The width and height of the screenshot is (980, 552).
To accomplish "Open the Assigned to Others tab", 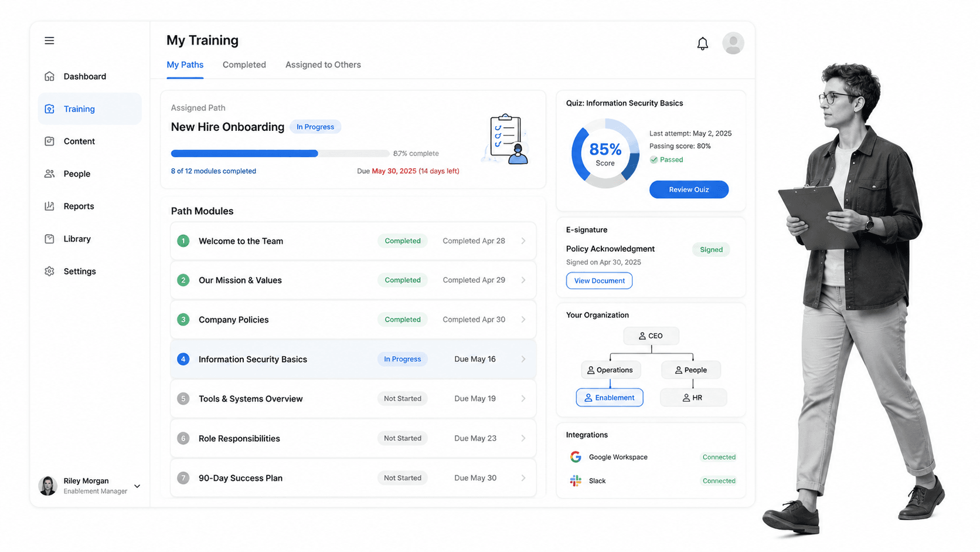I will [x=323, y=65].
